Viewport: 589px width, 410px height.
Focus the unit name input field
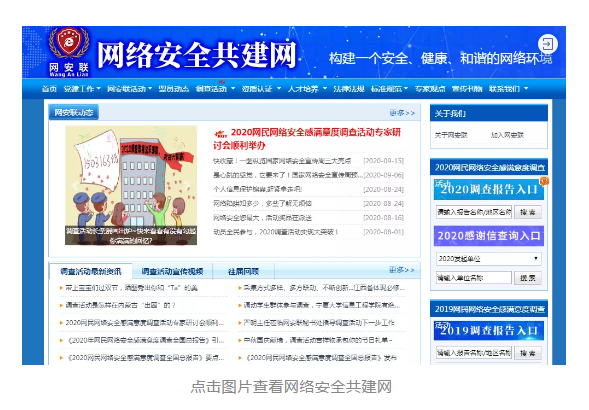[474, 278]
